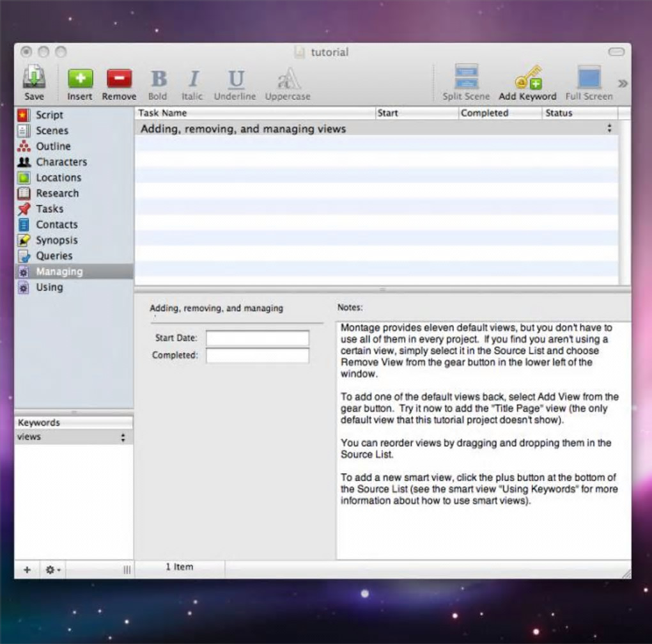Viewport: 652px width, 644px height.
Task: Expand the views keyword popup arrows
Action: (x=123, y=437)
